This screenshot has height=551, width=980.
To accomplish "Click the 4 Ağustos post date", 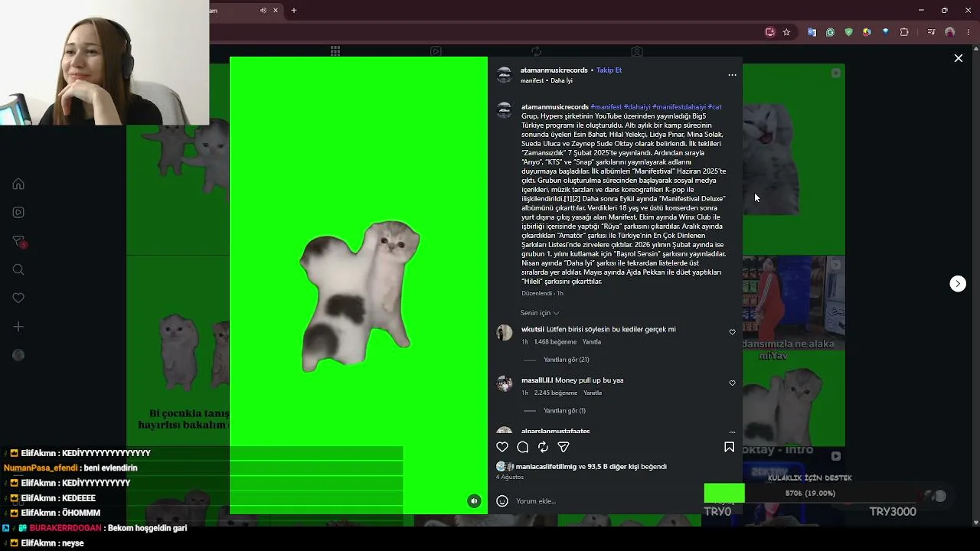I will pos(510,478).
